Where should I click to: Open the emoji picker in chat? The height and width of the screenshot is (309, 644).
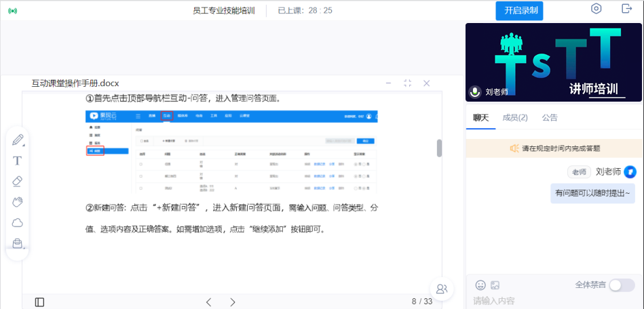[x=480, y=285]
